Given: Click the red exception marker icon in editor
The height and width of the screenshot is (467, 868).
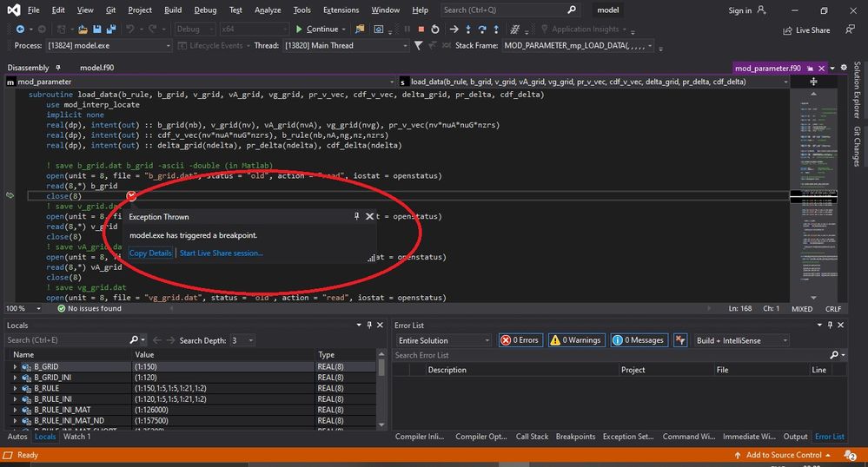Looking at the screenshot, I should [131, 196].
